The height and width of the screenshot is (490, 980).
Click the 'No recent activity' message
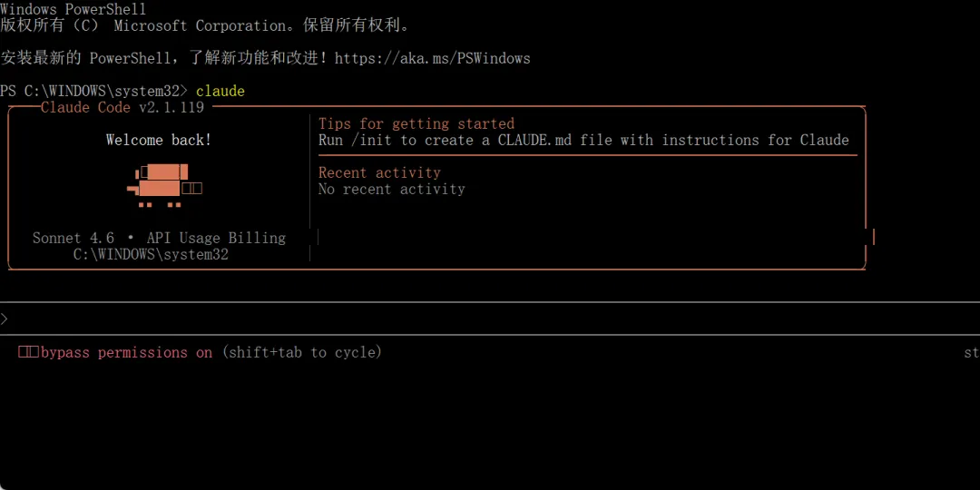pos(391,190)
